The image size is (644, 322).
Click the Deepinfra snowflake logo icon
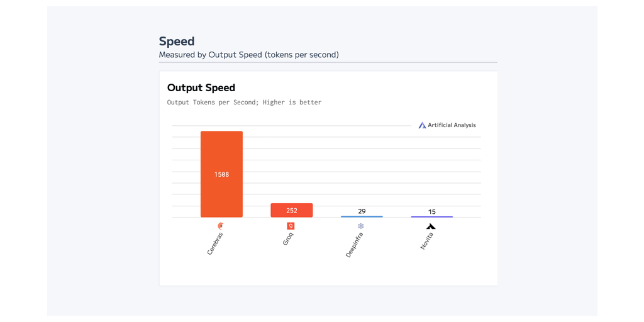[361, 226]
